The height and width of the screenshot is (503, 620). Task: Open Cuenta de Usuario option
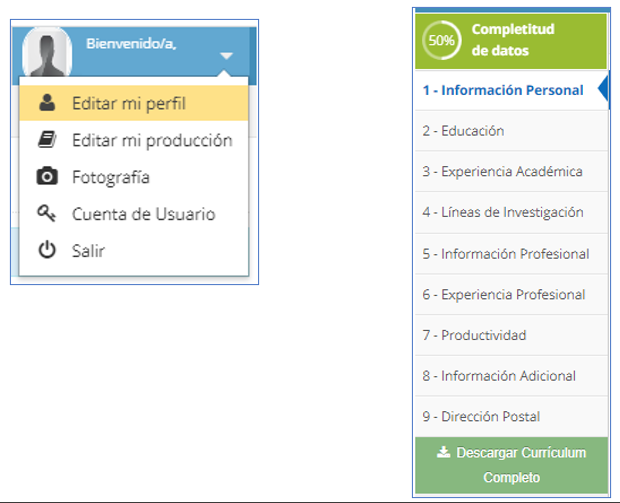click(134, 214)
